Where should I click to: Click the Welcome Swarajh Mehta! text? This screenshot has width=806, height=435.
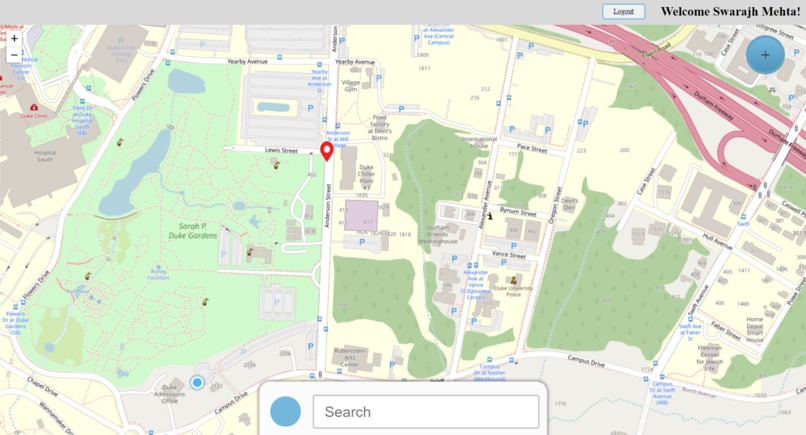pyautogui.click(x=730, y=11)
